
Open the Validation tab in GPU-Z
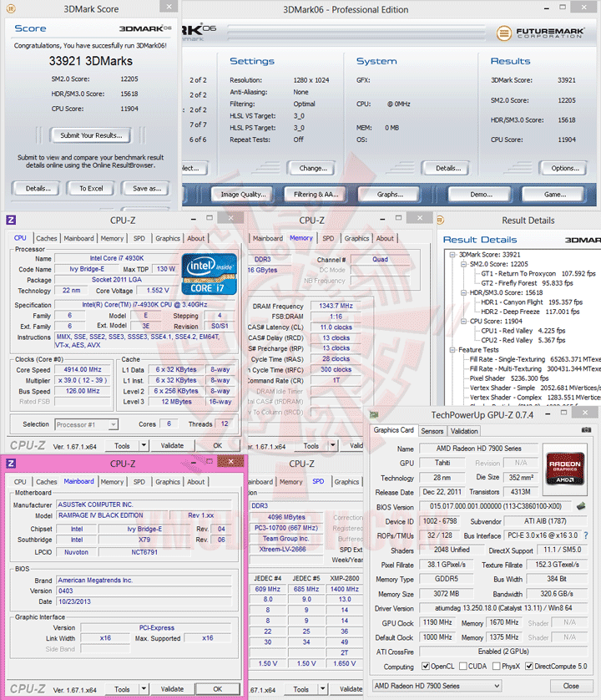point(464,431)
